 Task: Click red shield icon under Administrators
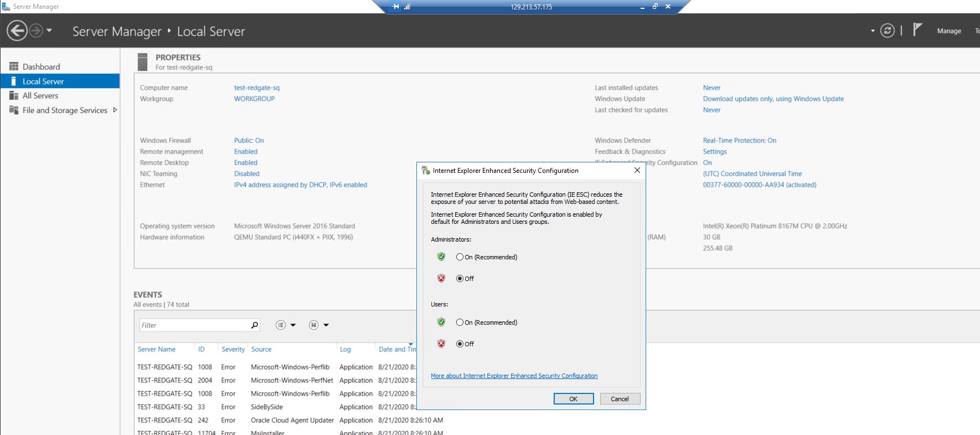[441, 278]
